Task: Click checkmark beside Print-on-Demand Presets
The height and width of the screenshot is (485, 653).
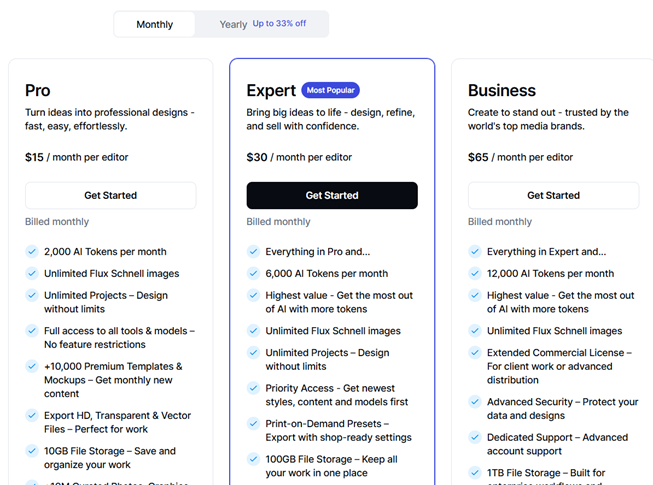Action: [x=253, y=424]
